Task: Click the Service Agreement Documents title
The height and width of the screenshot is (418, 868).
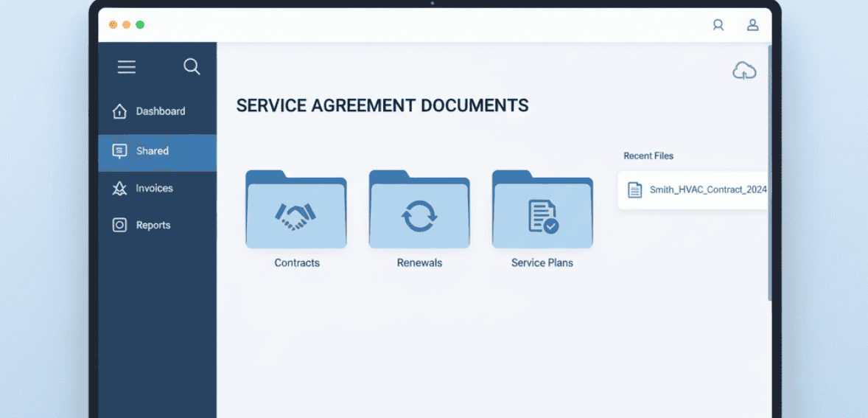Action: 382,105
